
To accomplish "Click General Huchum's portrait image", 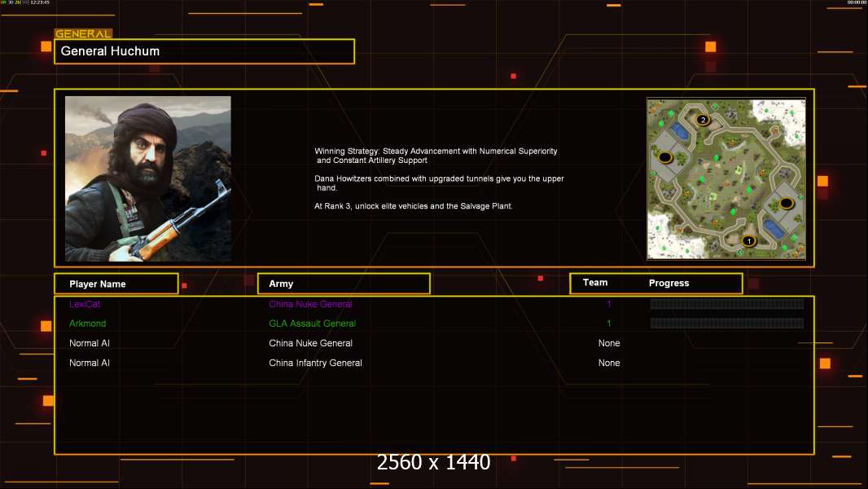I will [x=148, y=178].
